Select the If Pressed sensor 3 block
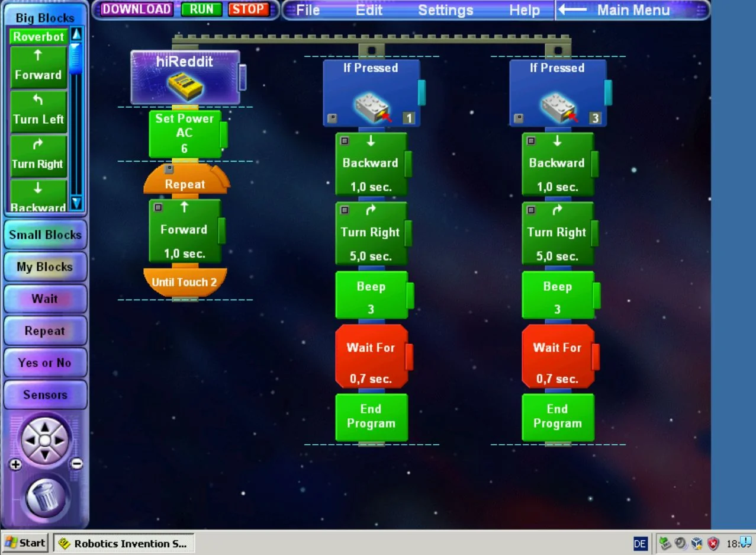This screenshot has height=555, width=756. tap(558, 93)
